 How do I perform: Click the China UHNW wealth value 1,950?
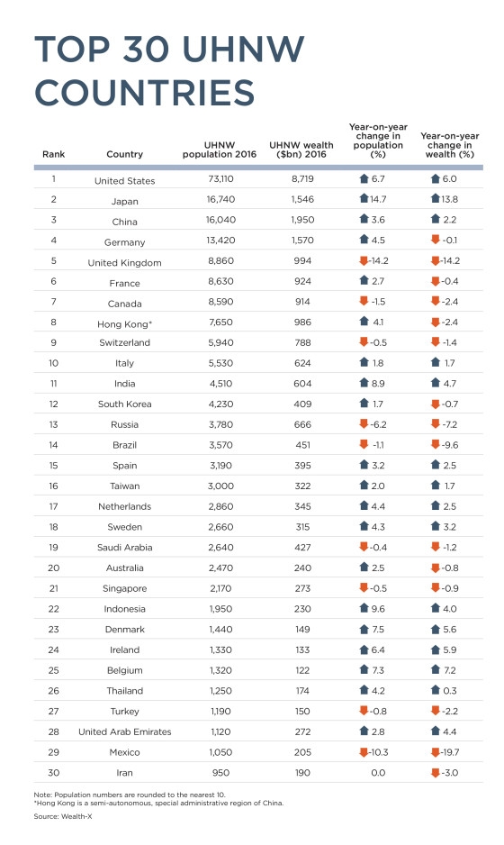tap(302, 220)
